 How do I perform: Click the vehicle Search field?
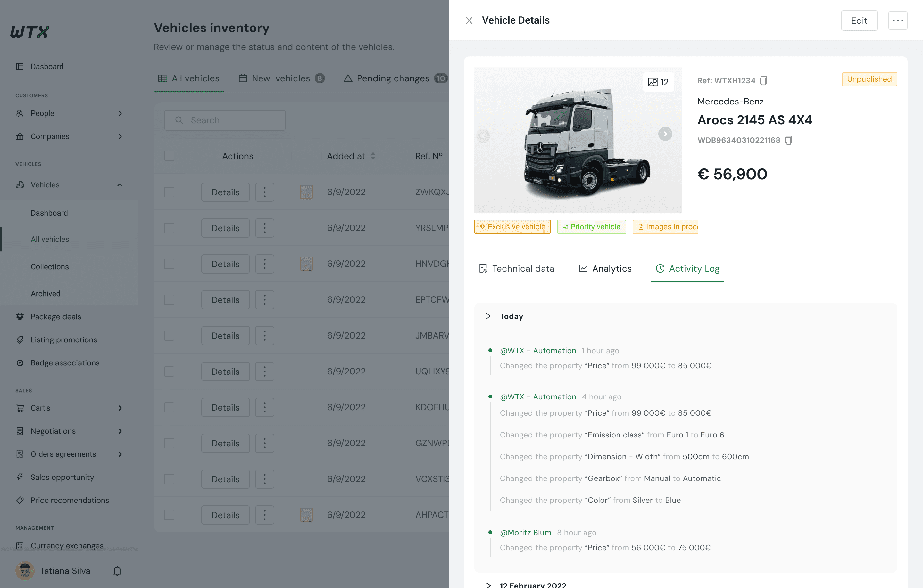[225, 120]
